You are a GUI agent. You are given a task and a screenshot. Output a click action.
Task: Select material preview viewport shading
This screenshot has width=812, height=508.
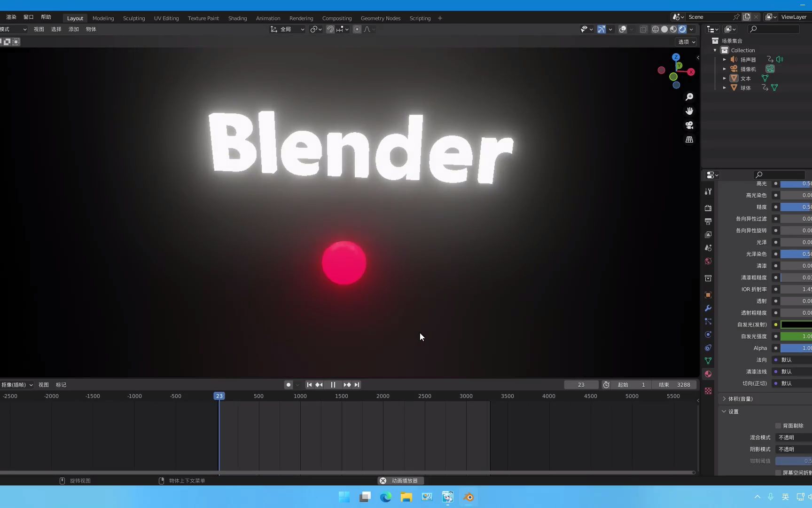coord(673,29)
